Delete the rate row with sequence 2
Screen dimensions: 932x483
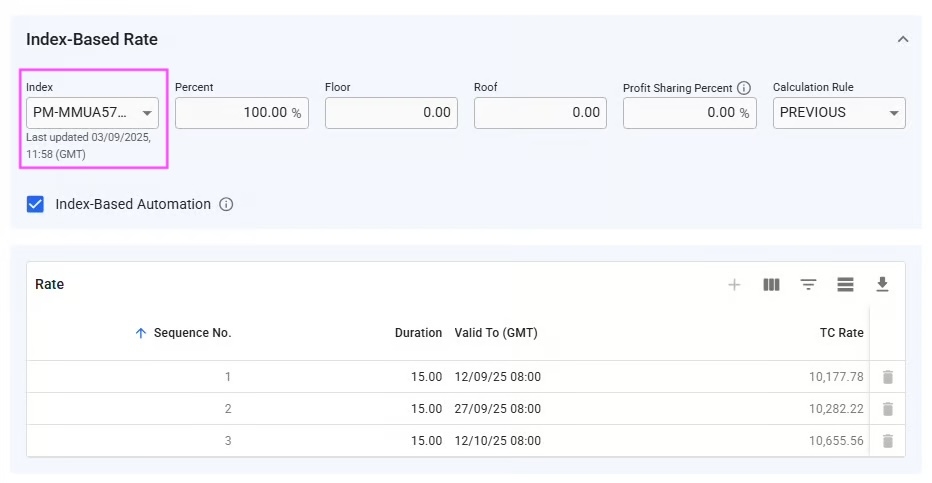(887, 409)
